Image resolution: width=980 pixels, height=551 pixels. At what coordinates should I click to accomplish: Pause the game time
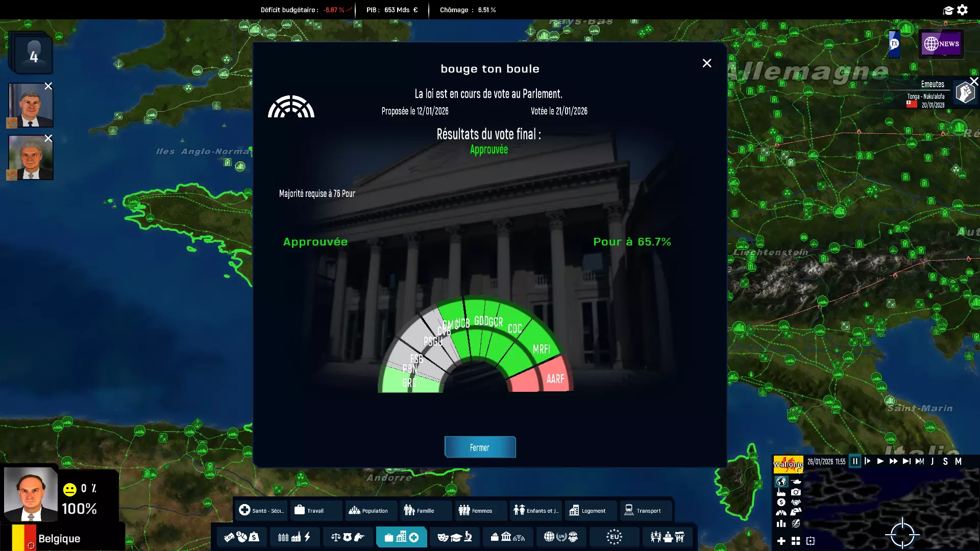(x=855, y=461)
